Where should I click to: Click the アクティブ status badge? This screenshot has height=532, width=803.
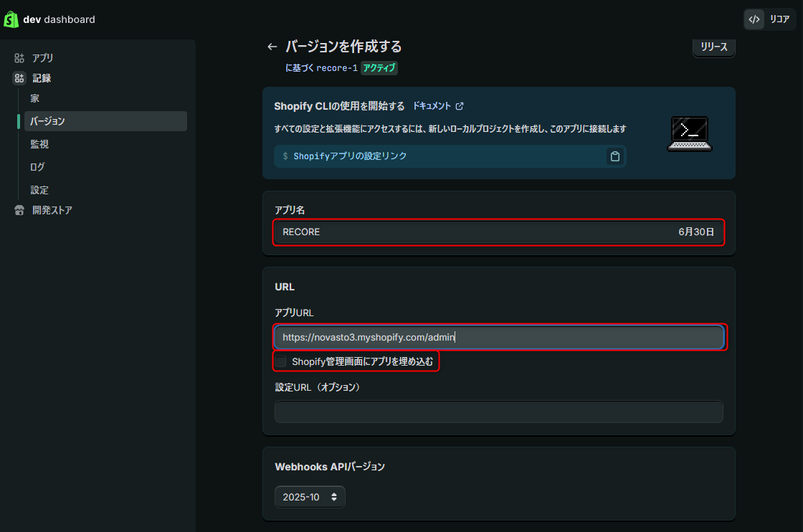click(x=379, y=67)
